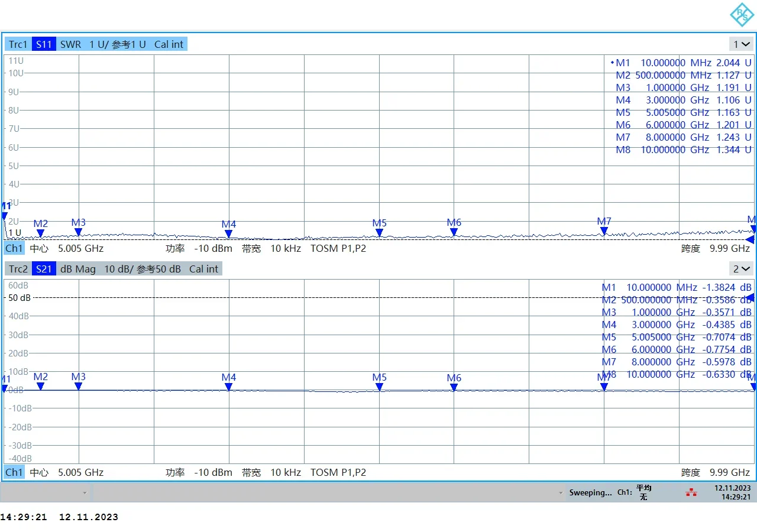Select marker M2 triangle on the SWR trace

40,233
